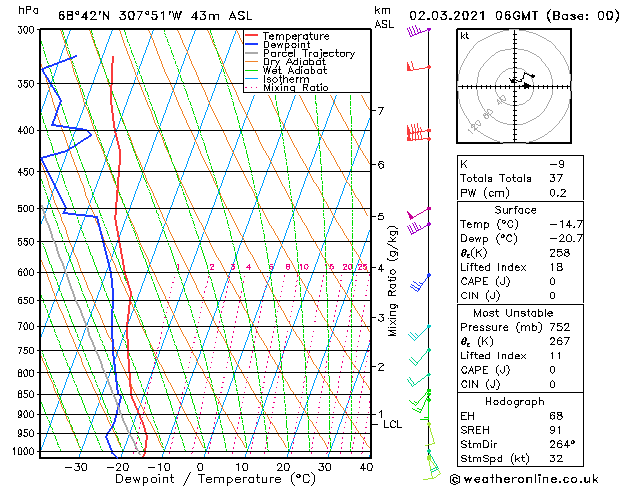
Task: Click the kt label in the hodograph
Action: [x=465, y=36]
